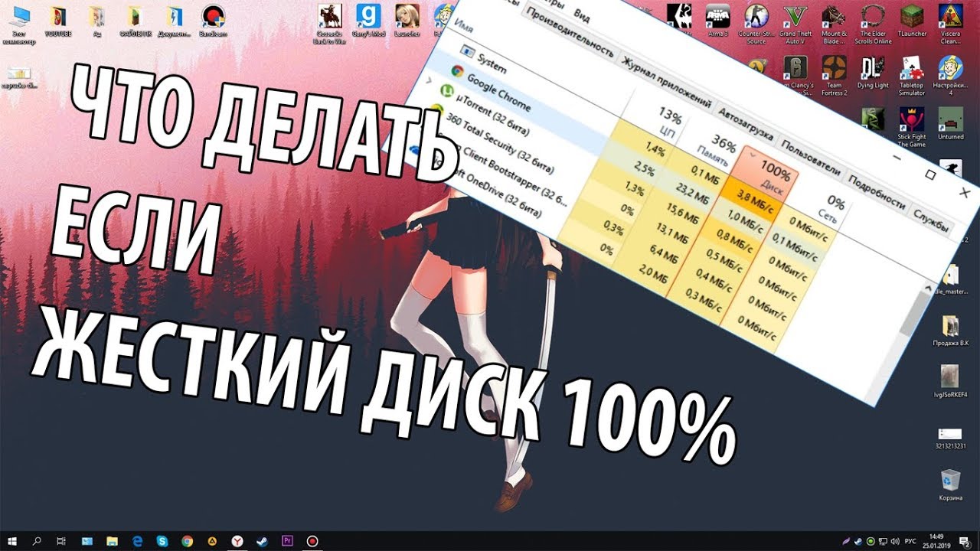The width and height of the screenshot is (980, 551).
Task: Open the Вид menu in Task Manager
Action: tap(583, 15)
